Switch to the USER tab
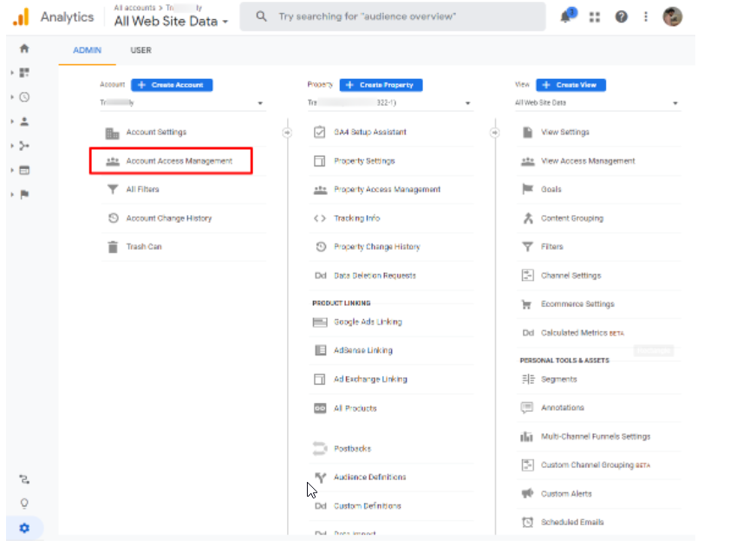Screen dimensions: 756x553 pyautogui.click(x=140, y=50)
